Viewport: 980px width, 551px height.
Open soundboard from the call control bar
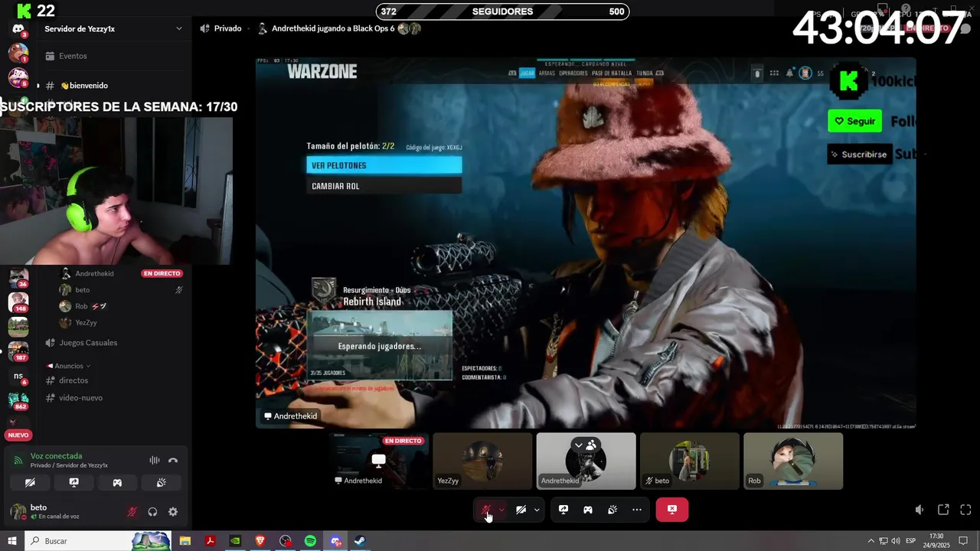(x=612, y=510)
